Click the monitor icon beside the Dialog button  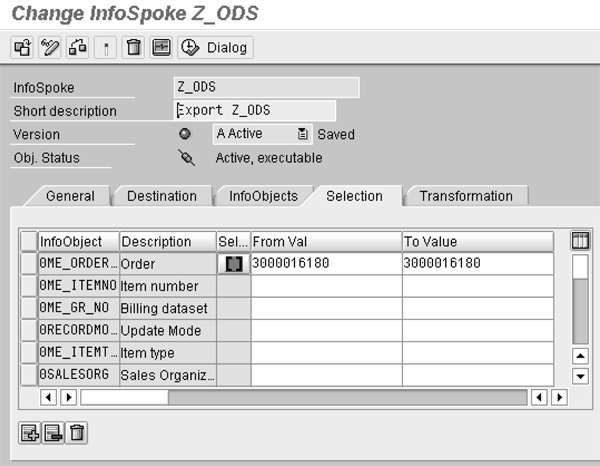(161, 47)
